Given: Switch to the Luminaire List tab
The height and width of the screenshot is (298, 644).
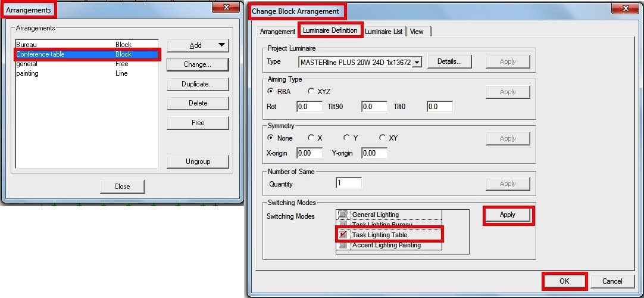Looking at the screenshot, I should click(x=384, y=31).
